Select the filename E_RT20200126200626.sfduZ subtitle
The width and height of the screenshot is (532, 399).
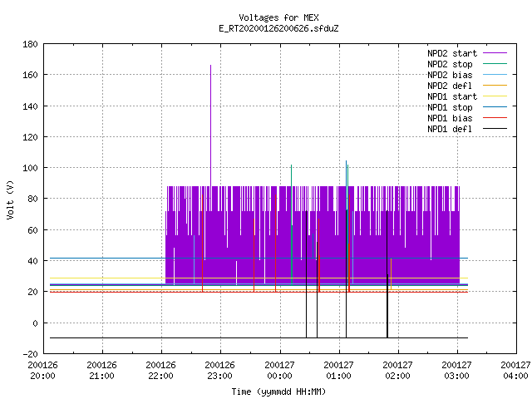[x=278, y=28]
